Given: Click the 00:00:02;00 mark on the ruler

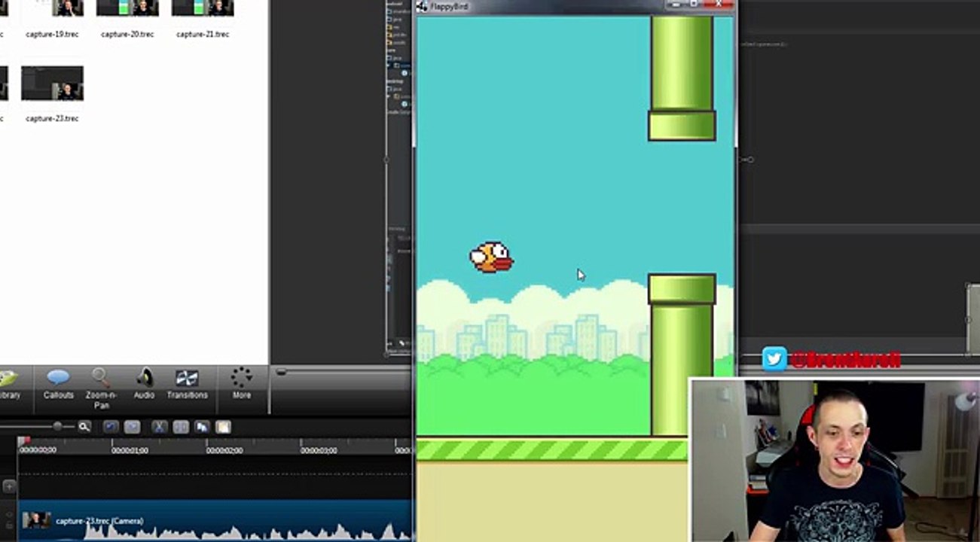Looking at the screenshot, I should 224,450.
